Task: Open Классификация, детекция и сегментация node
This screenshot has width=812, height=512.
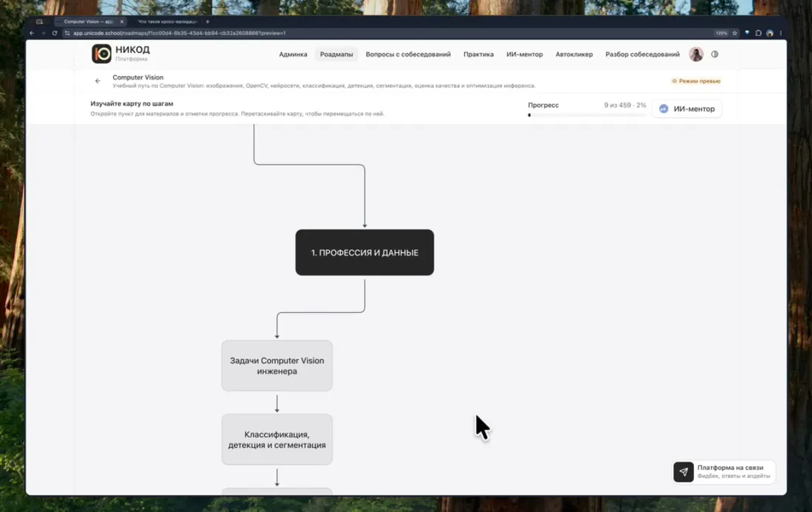Action: click(277, 440)
